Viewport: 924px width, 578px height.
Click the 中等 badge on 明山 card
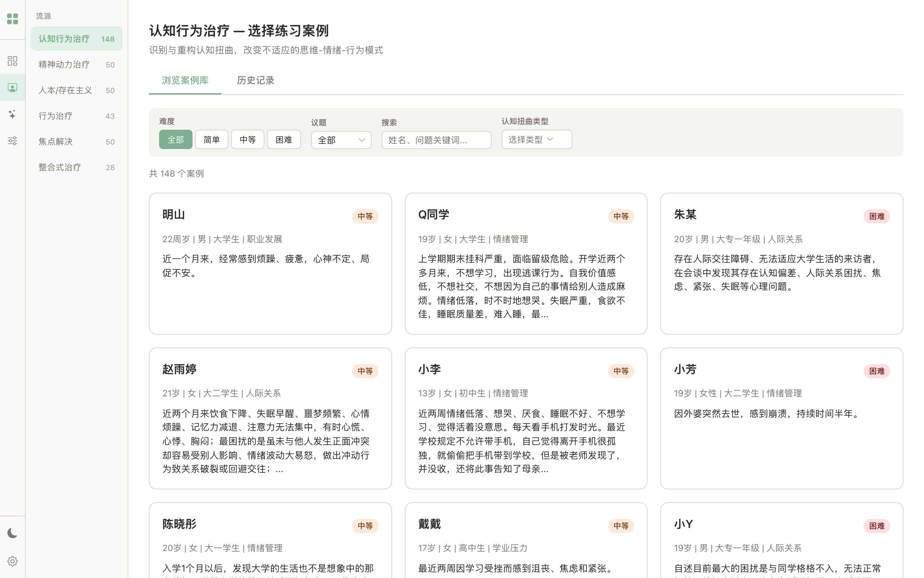(x=365, y=216)
